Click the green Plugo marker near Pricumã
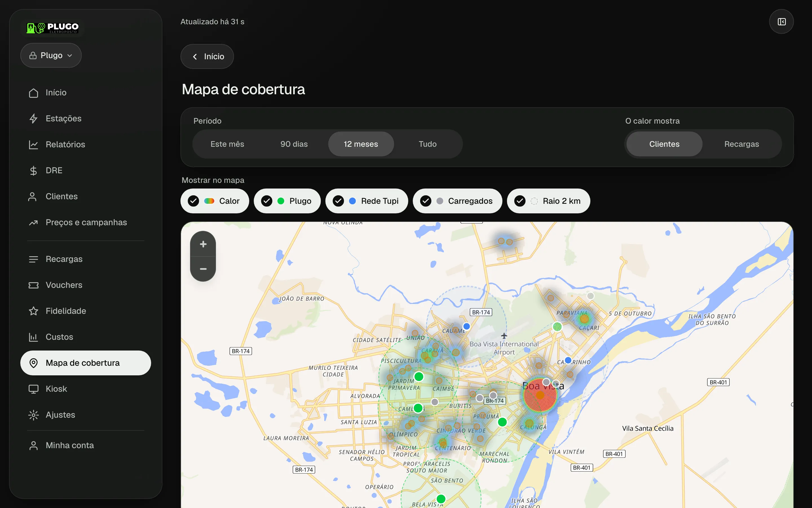This screenshot has height=508, width=812. 502,422
